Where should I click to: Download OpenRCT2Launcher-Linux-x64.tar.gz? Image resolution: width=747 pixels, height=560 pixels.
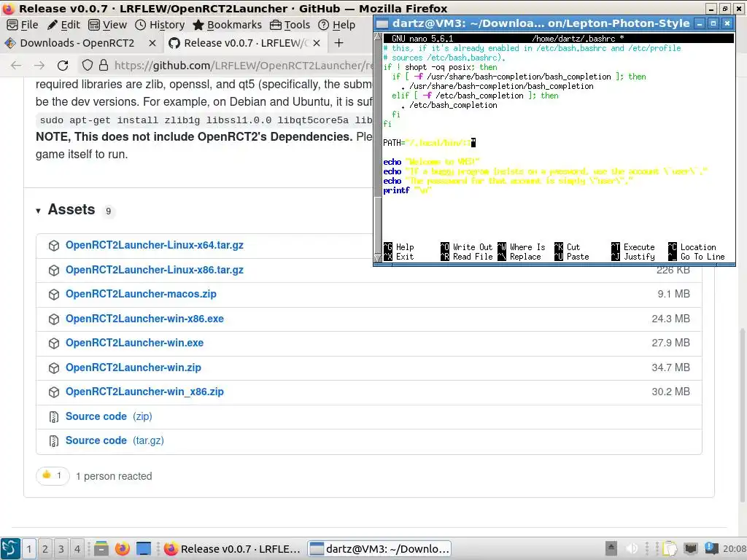tap(155, 245)
